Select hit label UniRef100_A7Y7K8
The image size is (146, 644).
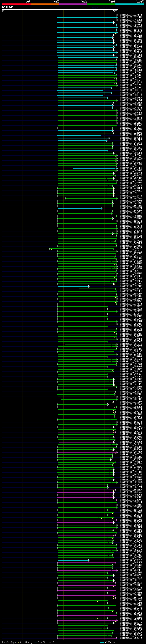[x=131, y=75]
